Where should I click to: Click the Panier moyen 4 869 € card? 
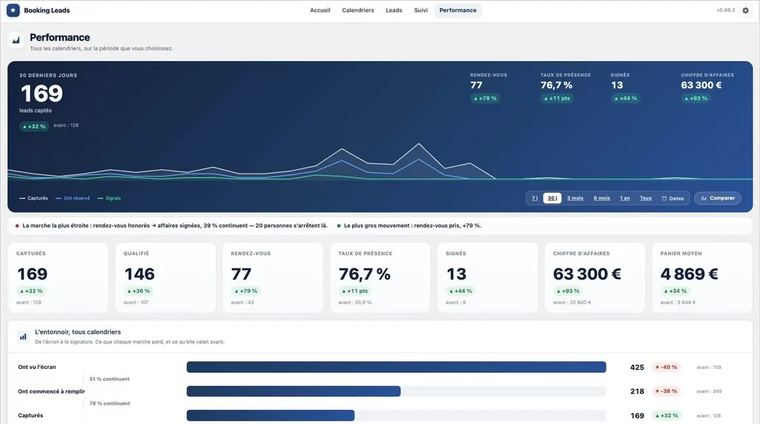pyautogui.click(x=702, y=278)
